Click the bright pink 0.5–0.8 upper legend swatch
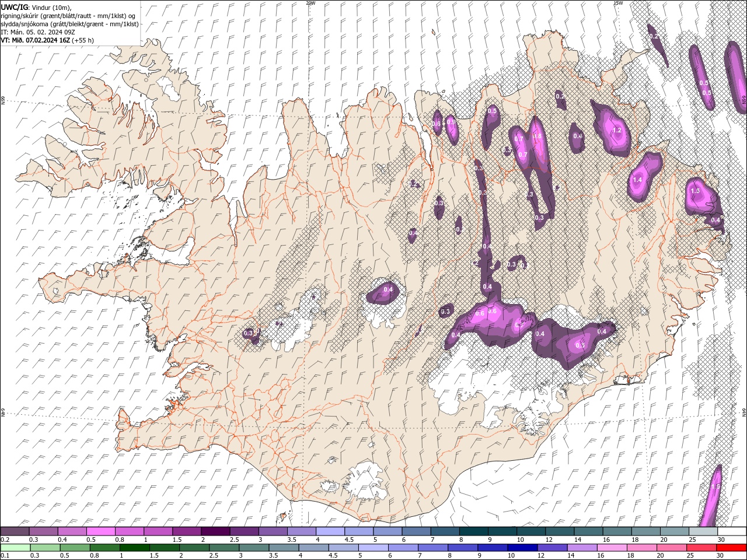This screenshot has height=560, width=747. pyautogui.click(x=100, y=531)
